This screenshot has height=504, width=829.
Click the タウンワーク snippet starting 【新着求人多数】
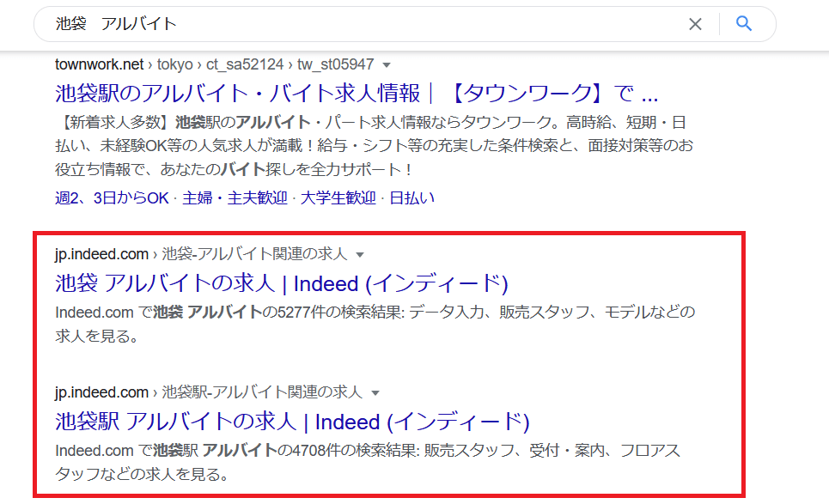tap(374, 146)
